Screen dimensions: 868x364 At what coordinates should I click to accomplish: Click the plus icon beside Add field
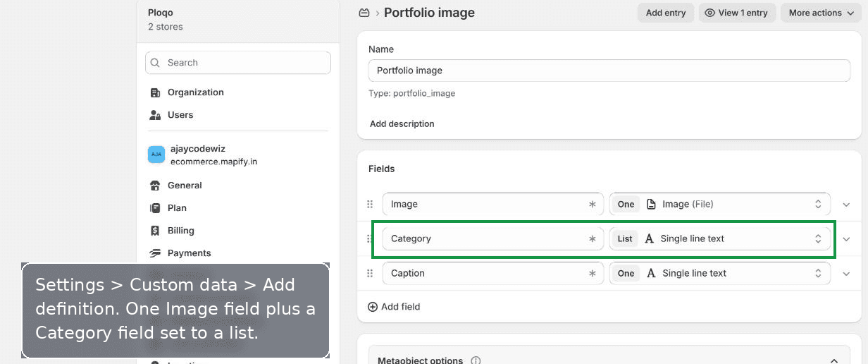click(373, 307)
